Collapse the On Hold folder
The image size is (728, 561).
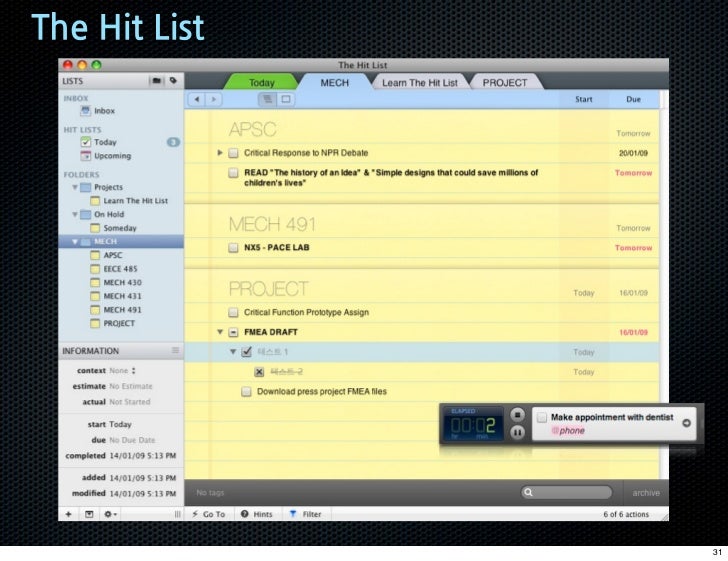(x=75, y=215)
